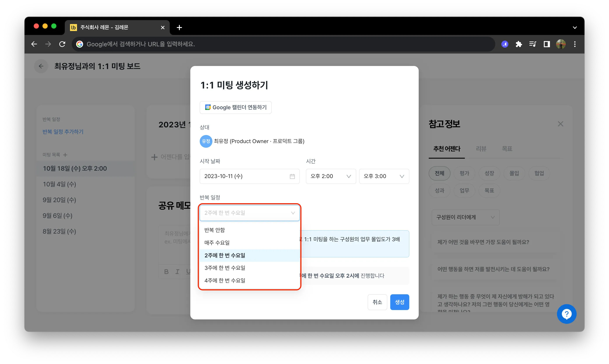The image size is (609, 364).
Task: Select the 반복 안함 option
Action: (250, 230)
